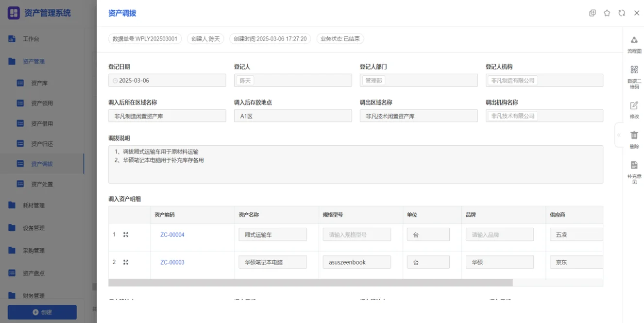Click drag handle icon of row 1
Screen dimensions: 644x323
point(126,235)
